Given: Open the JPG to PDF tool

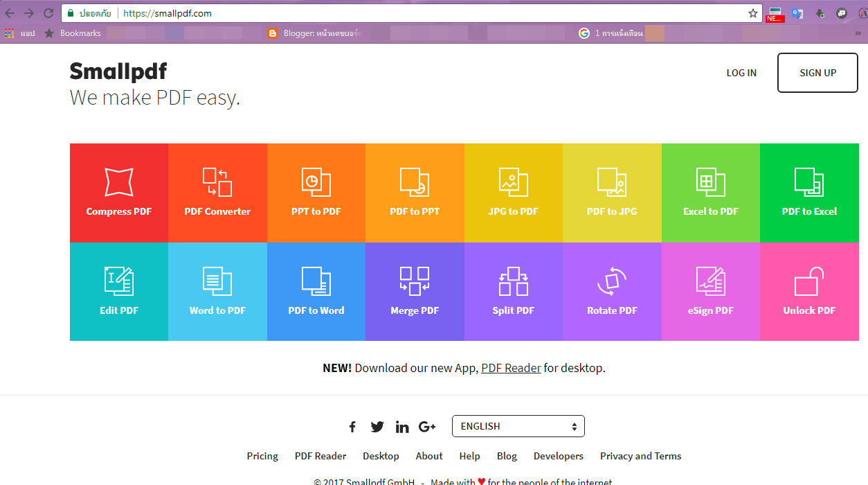Looking at the screenshot, I should click(x=514, y=193).
